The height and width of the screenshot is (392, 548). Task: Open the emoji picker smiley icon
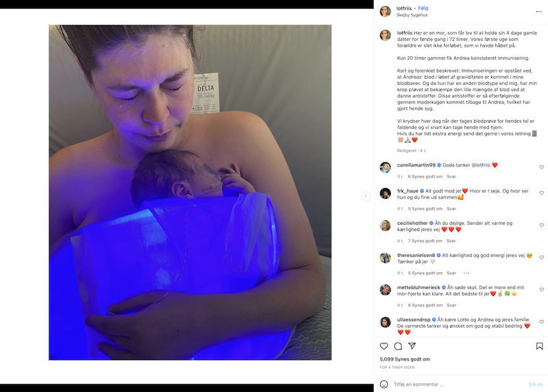coord(384,384)
